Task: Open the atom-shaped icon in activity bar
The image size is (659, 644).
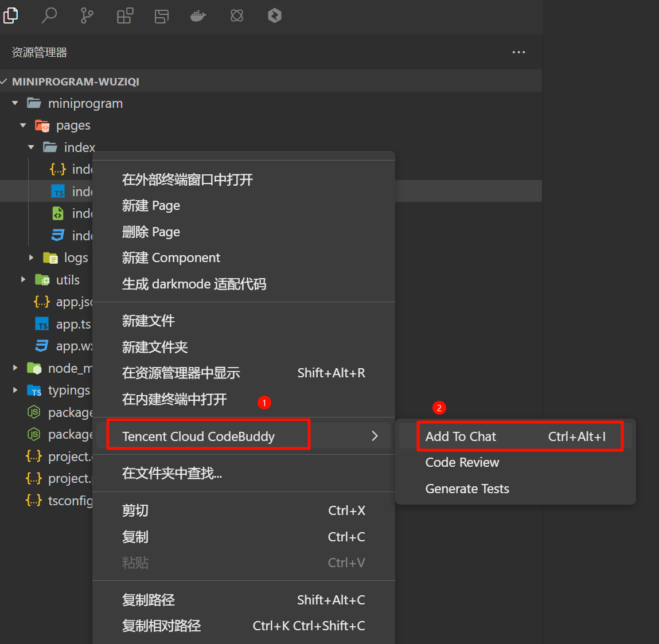Action: point(237,15)
